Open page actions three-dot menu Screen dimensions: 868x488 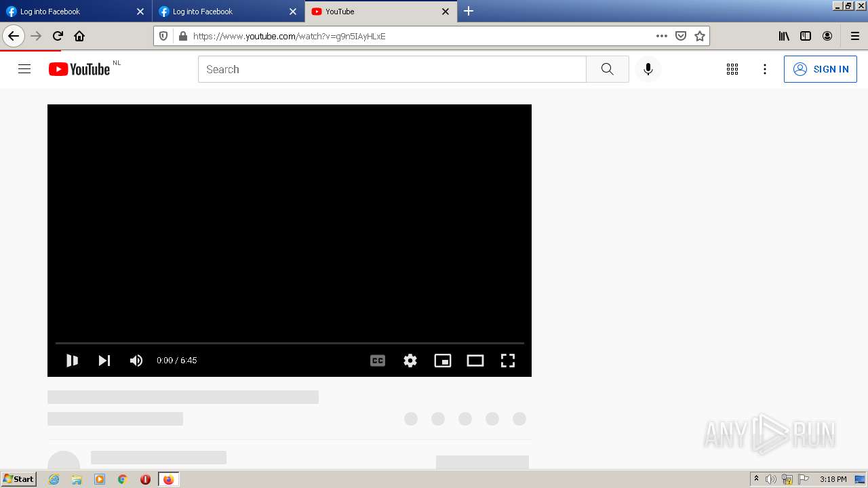[662, 36]
